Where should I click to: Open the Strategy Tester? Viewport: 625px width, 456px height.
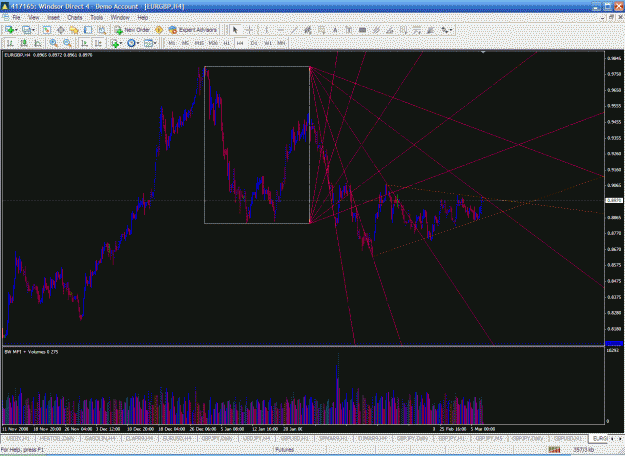point(102,30)
